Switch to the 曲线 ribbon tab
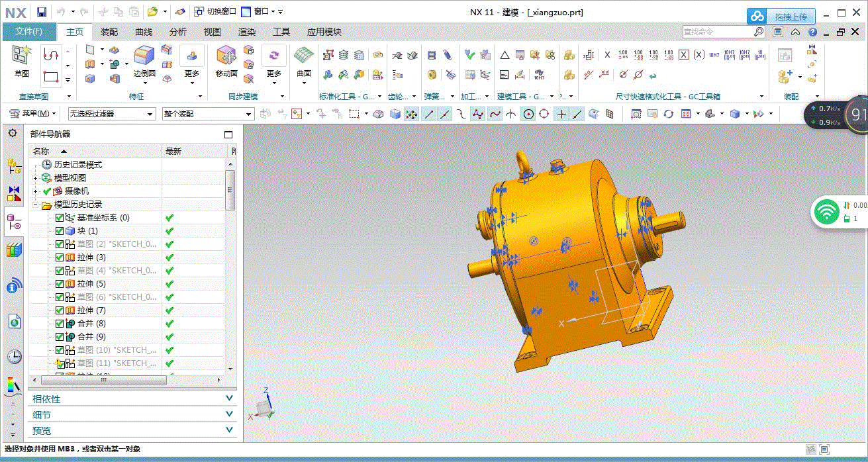 tap(144, 32)
